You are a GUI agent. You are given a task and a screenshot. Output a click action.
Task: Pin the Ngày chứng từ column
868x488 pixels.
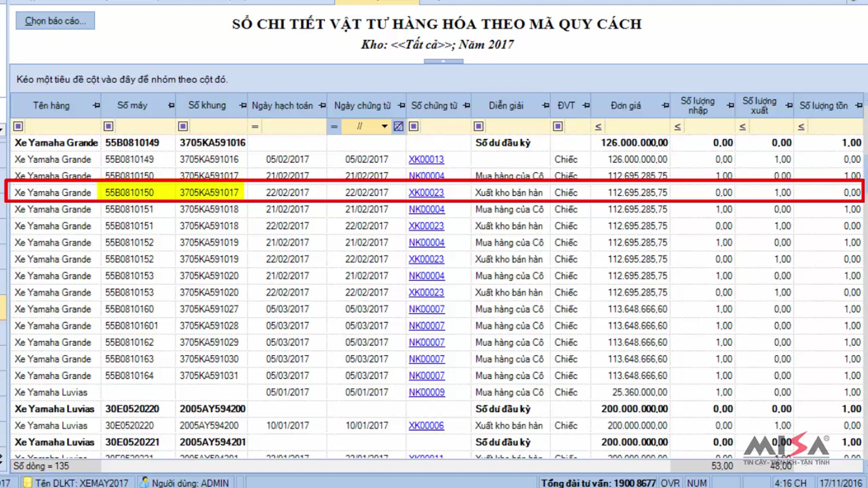[x=401, y=106]
